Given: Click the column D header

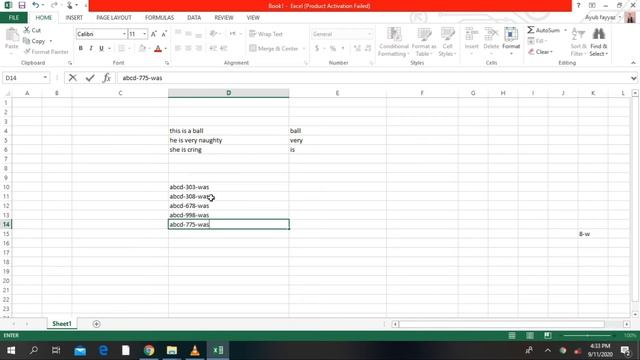Looking at the screenshot, I should [229, 93].
